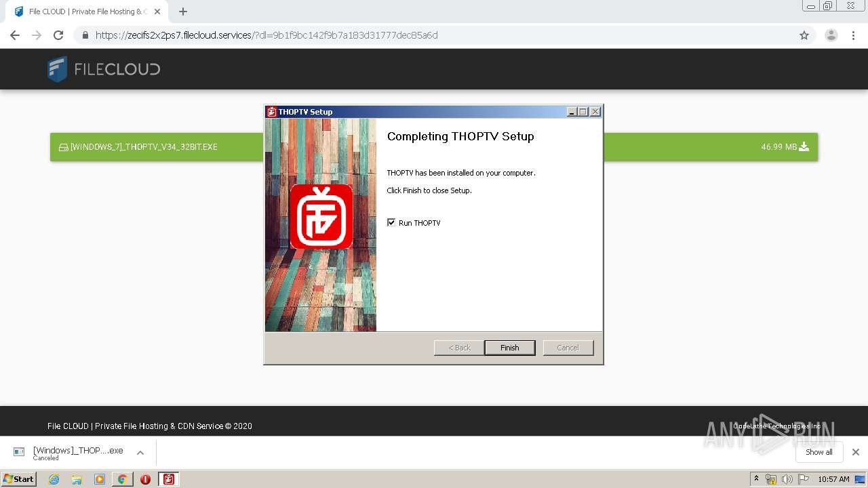Viewport: 868px width, 488px height.
Task: Bookmark this page with the star icon
Action: [804, 35]
